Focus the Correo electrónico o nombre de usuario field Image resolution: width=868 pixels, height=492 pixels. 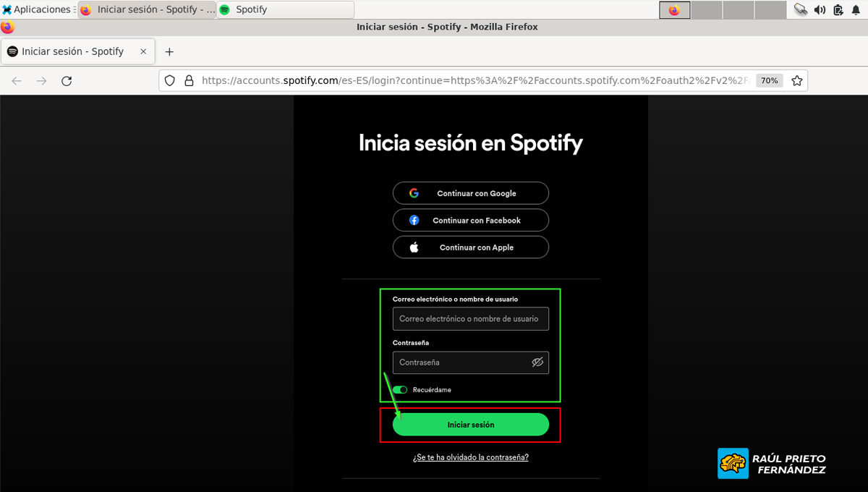[x=471, y=319]
